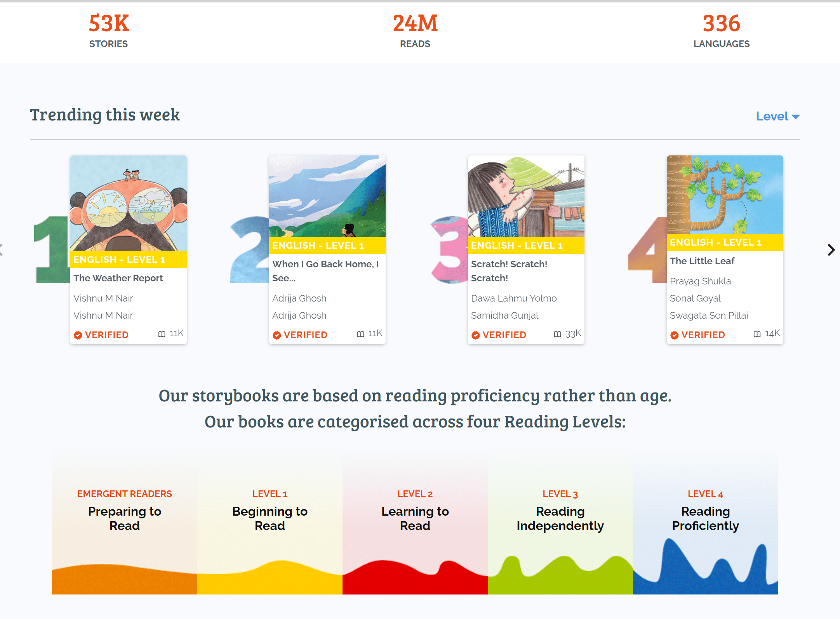Screen dimensions: 840x619
Task: Click read count book icon on The Little Leaf
Action: 757,334
